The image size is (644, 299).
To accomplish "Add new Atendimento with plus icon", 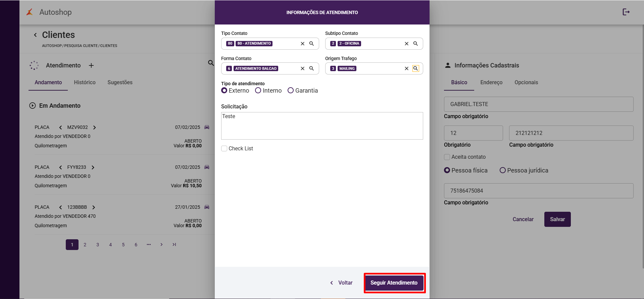I will (91, 65).
